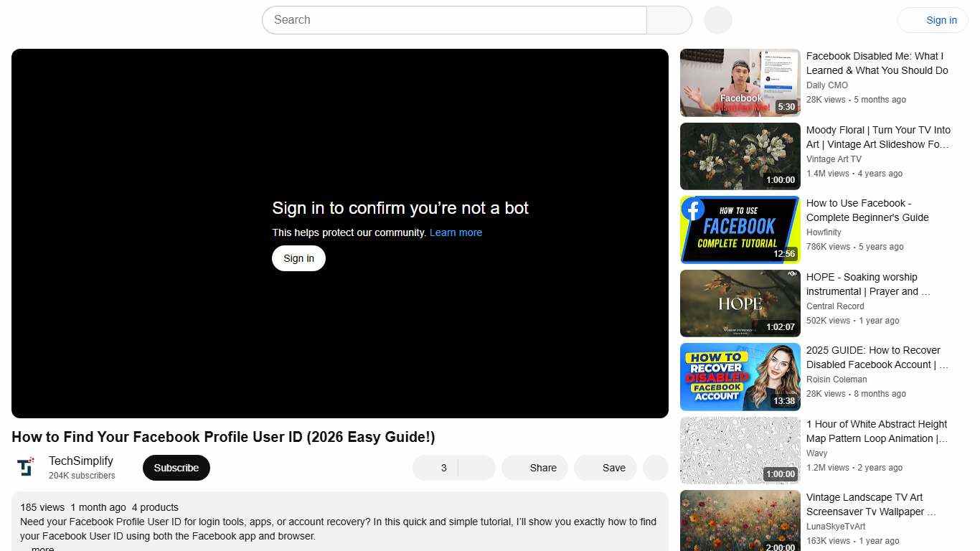Click inside the Search field

[452, 20]
